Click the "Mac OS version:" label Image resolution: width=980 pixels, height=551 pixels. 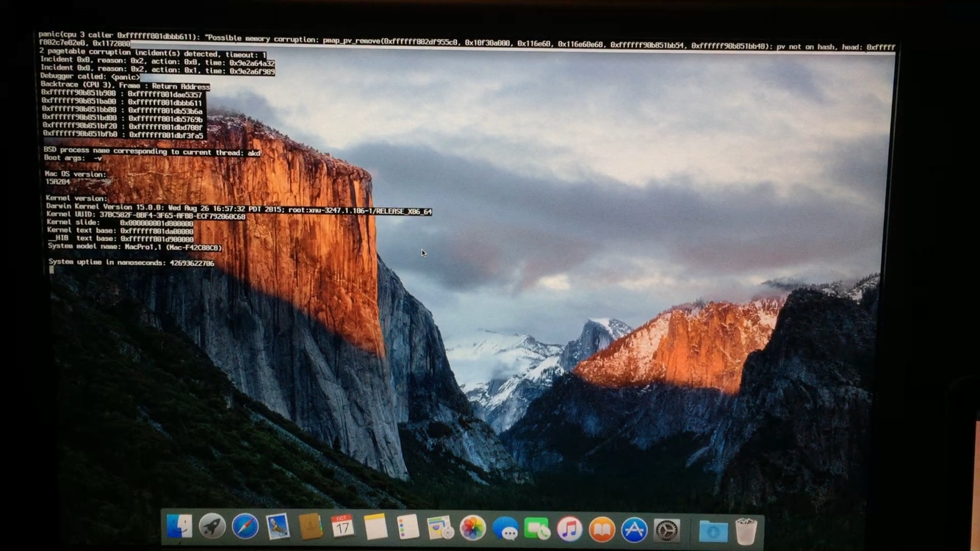click(76, 174)
